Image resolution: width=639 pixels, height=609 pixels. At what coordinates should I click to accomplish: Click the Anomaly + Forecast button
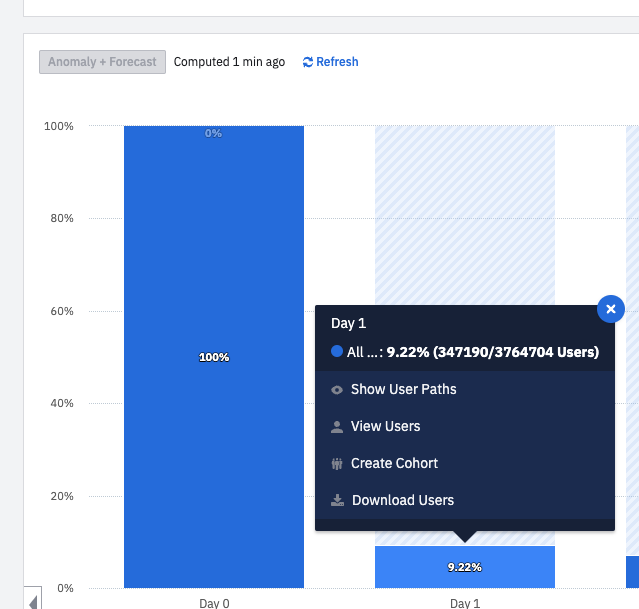pyautogui.click(x=102, y=62)
